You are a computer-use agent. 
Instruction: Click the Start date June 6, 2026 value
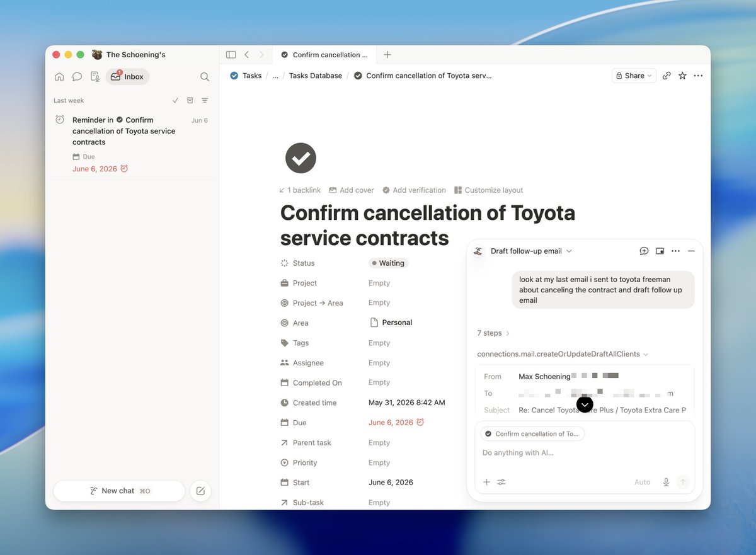391,483
